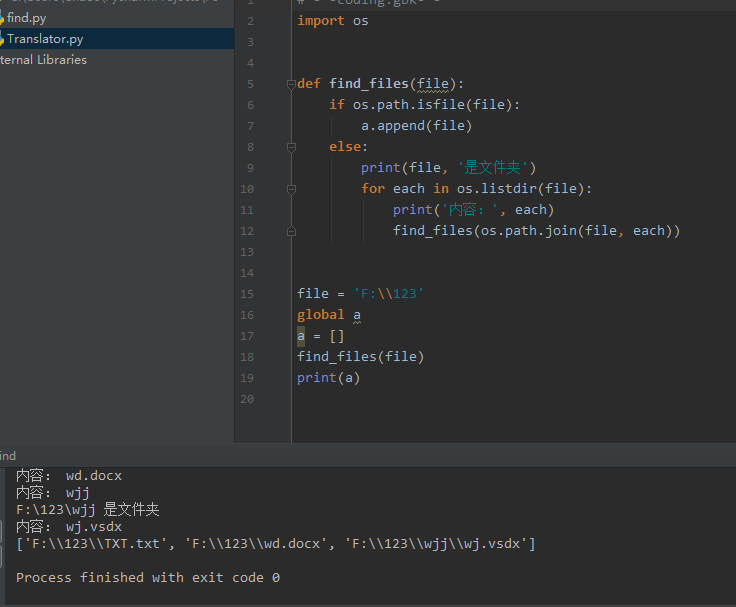The image size is (736, 607).
Task: Click the Python file icon beside Translator.py
Action: 2,39
